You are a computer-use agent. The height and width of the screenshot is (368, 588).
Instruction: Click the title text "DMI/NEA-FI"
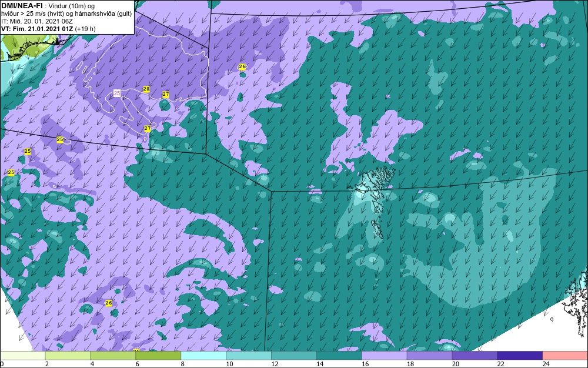[21, 5]
